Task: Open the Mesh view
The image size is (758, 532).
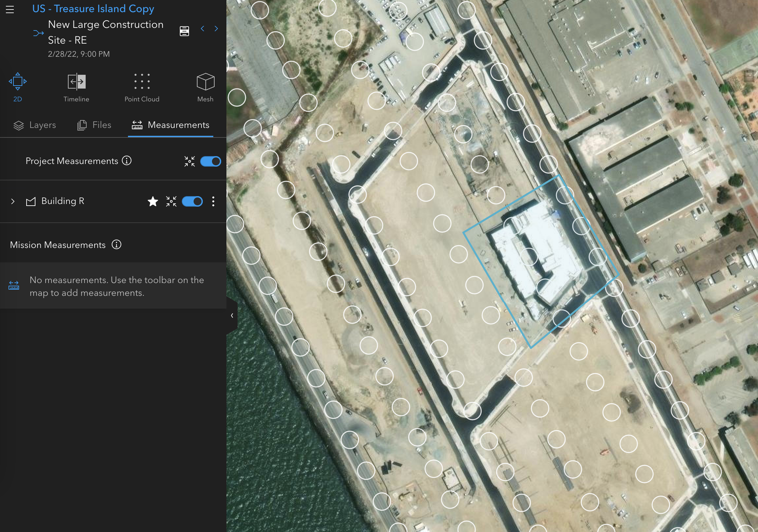Action: tap(205, 81)
